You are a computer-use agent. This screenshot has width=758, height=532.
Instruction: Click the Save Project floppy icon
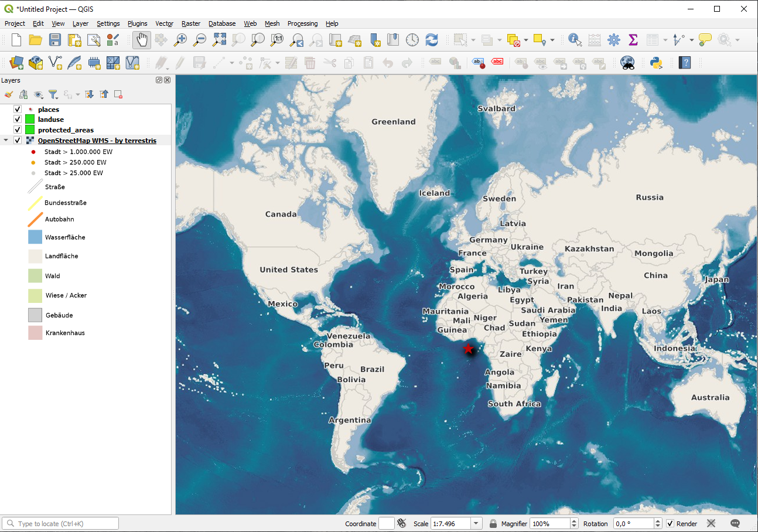(55, 40)
